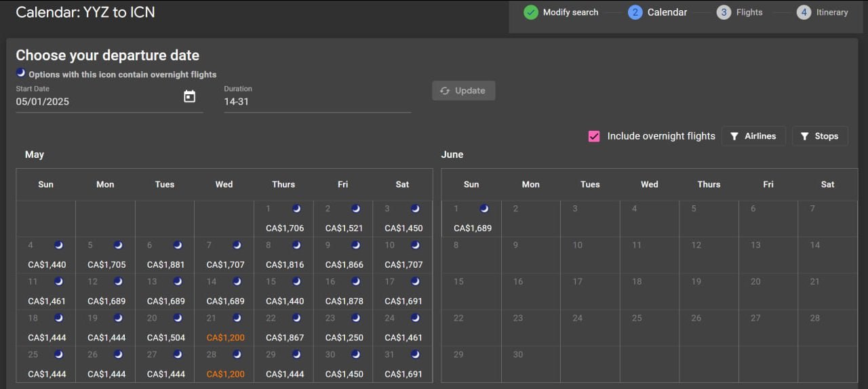The width and height of the screenshot is (868, 389).
Task: Click June 15 date cell
Action: (x=471, y=291)
